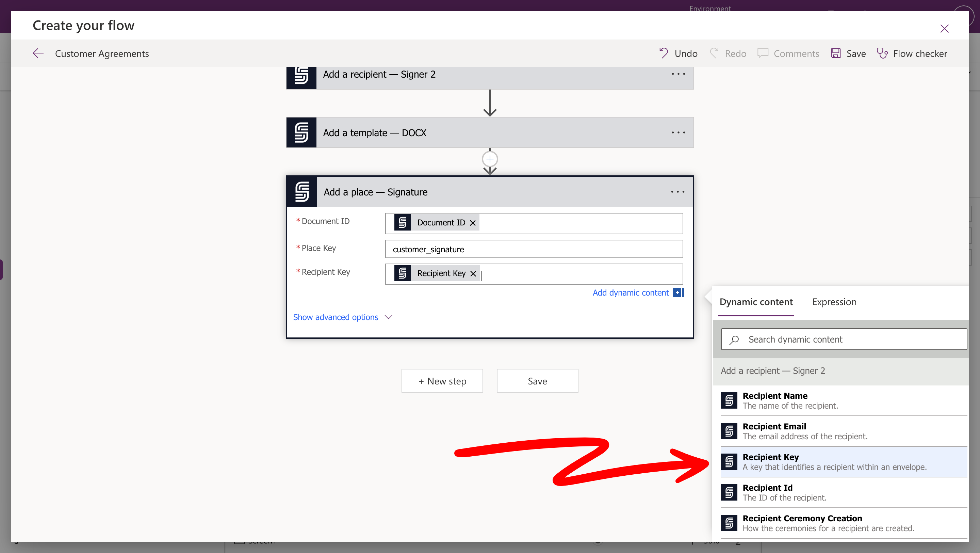Switch to the Expression tab
This screenshot has height=553, width=980.
pos(834,302)
